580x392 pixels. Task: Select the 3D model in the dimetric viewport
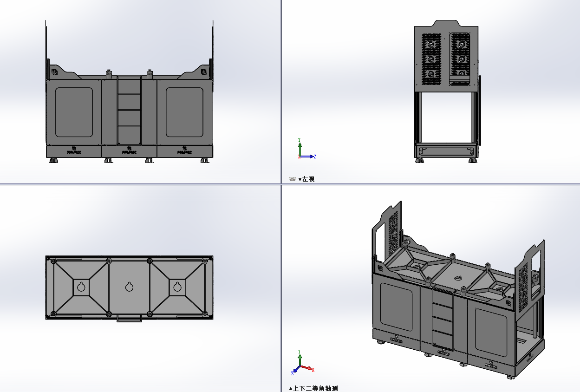coord(457,290)
